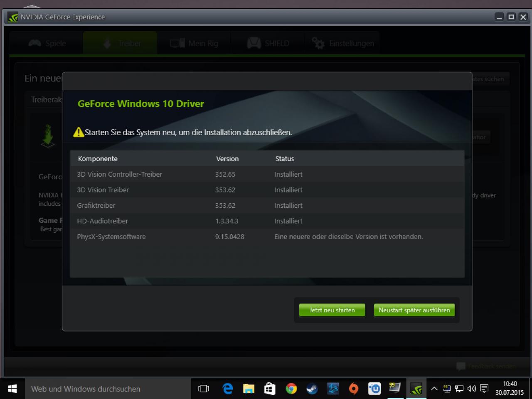
Task: Click Jetzt neu starten button
Action: (332, 310)
